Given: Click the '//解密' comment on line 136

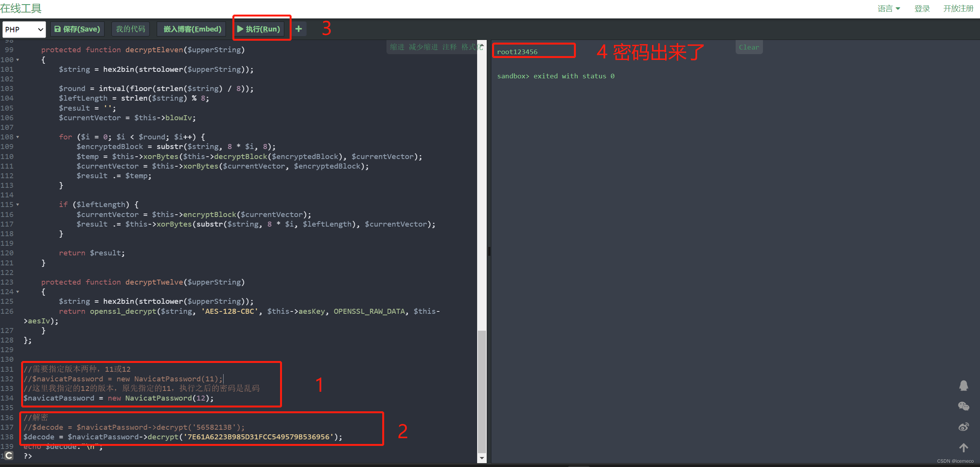Looking at the screenshot, I should coord(36,418).
